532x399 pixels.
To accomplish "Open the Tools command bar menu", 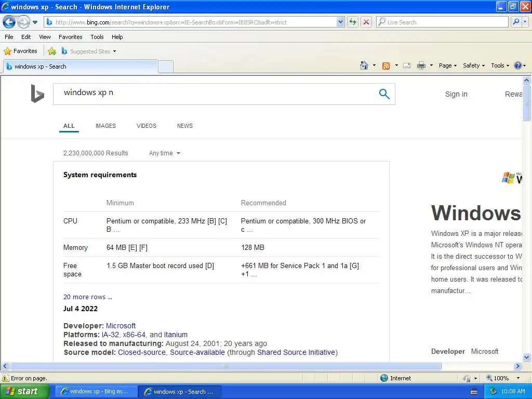I will pos(500,65).
